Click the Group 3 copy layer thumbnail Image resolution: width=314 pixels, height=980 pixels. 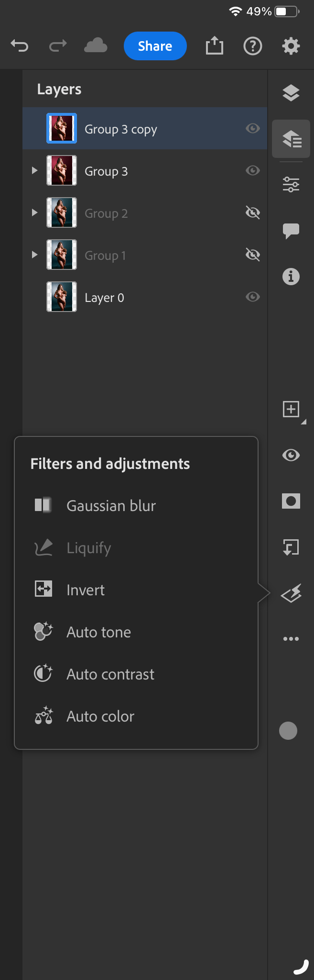pos(61,128)
